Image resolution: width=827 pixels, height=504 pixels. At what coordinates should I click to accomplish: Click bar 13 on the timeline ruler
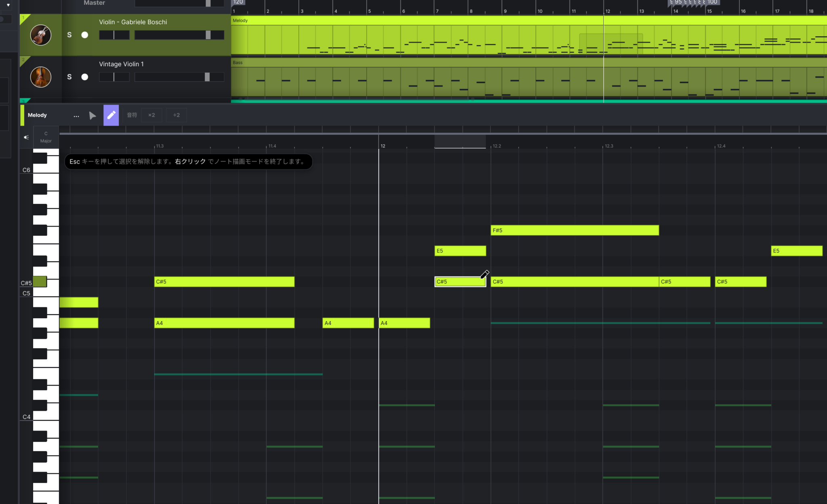[641, 11]
